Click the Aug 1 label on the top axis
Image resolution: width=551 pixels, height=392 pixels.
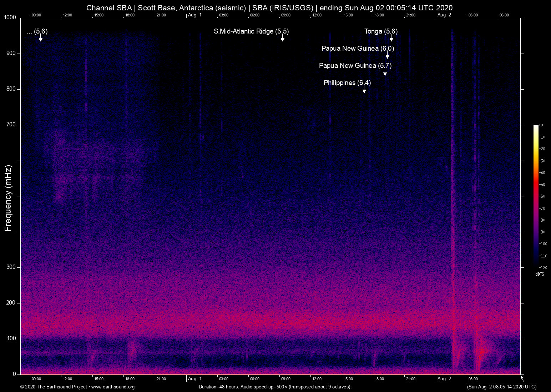click(x=195, y=15)
